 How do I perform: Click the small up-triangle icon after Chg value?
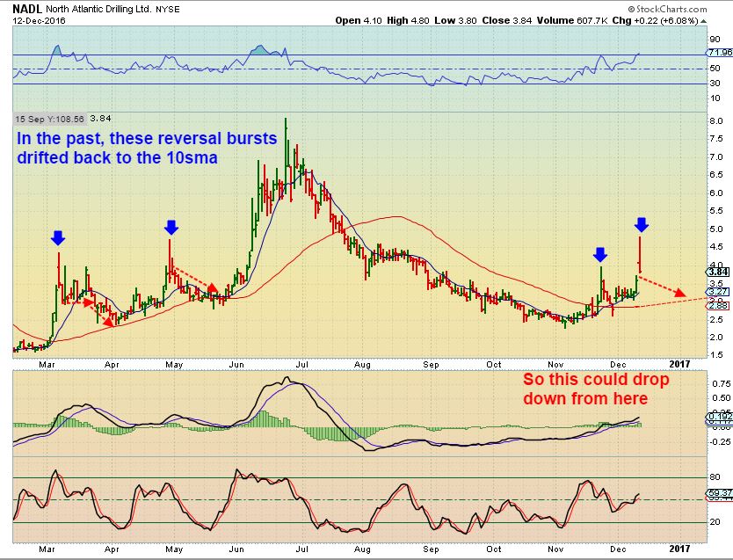point(703,21)
